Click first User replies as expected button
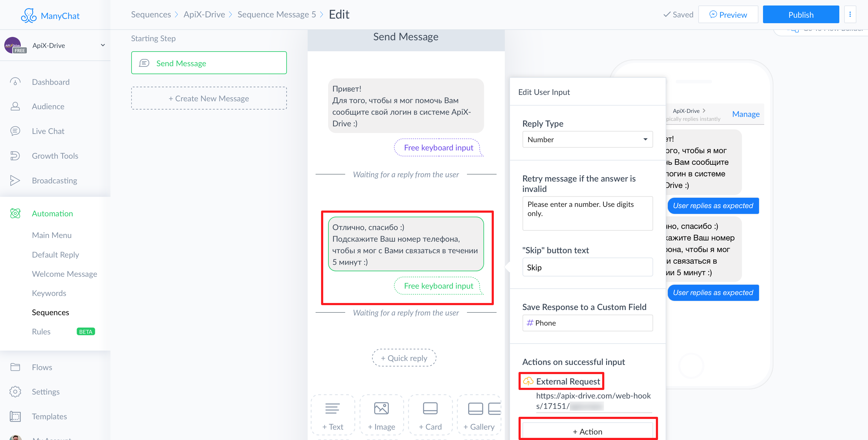This screenshot has width=868, height=440. coord(713,206)
